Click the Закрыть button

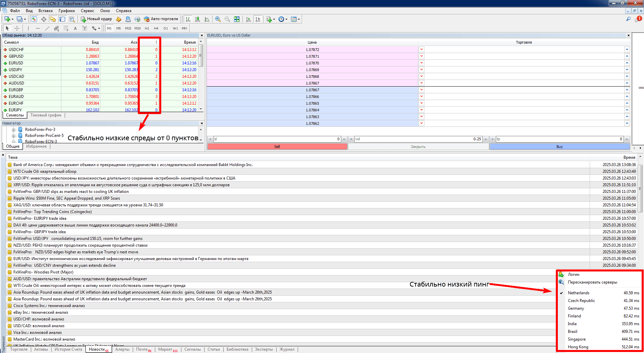point(418,147)
